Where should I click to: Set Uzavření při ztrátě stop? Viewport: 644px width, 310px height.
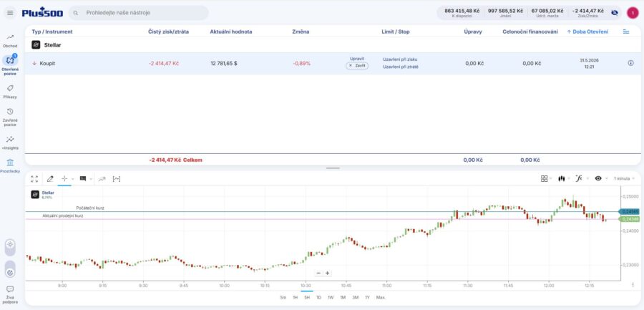[x=401, y=67]
